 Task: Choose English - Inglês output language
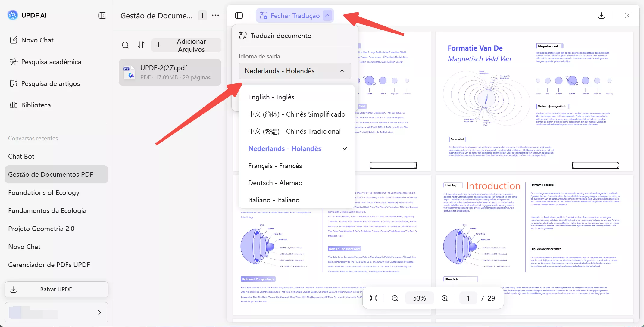pos(271,97)
